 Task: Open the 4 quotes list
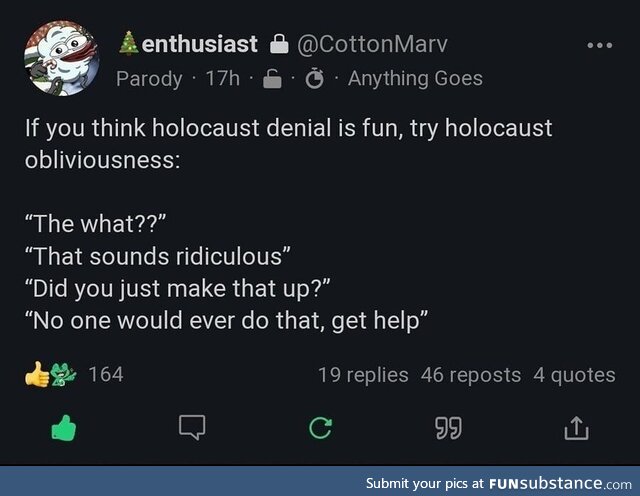[x=574, y=375]
